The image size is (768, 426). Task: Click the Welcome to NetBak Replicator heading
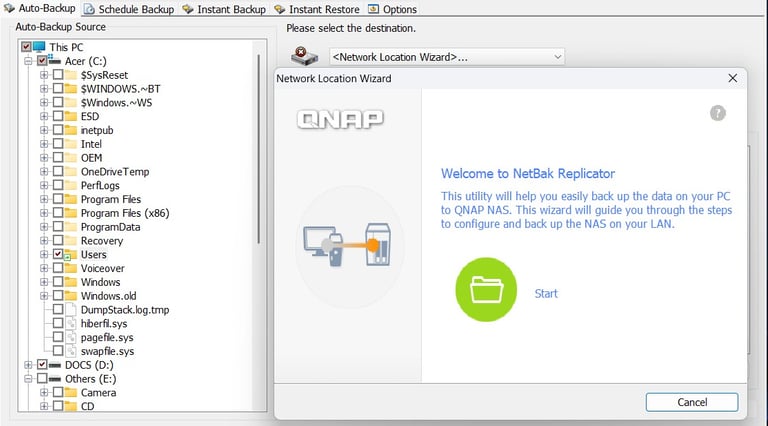coord(528,174)
